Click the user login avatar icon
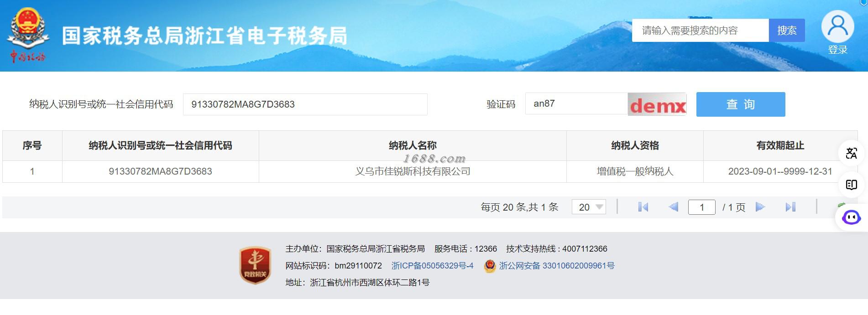Image resolution: width=868 pixels, height=315 pixels. coord(837,27)
